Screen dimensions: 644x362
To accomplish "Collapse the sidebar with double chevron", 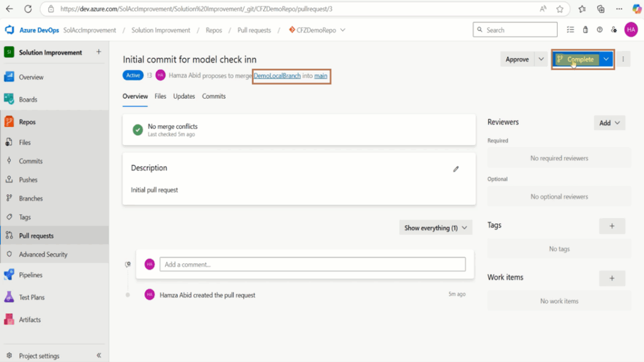I will [99, 356].
